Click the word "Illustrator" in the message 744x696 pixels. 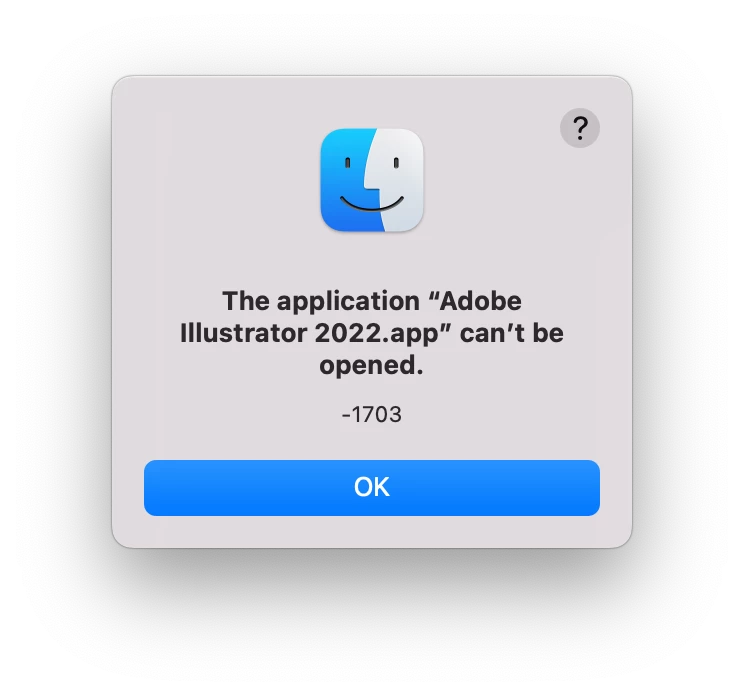[x=243, y=333]
